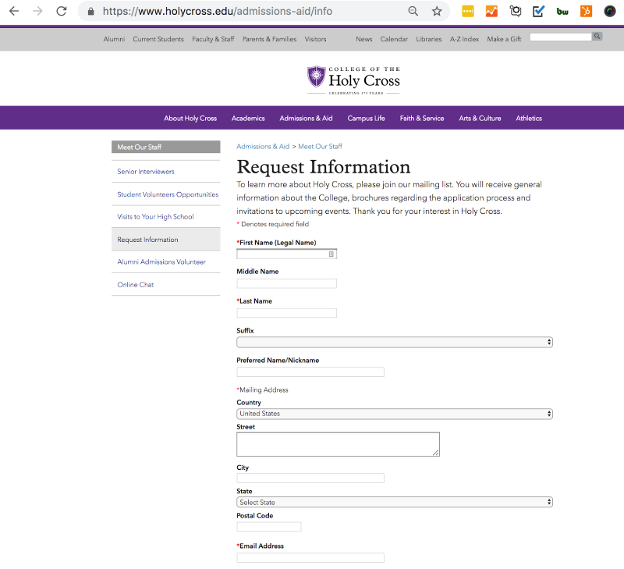Click the screenshot capture extension icon

coord(515,11)
